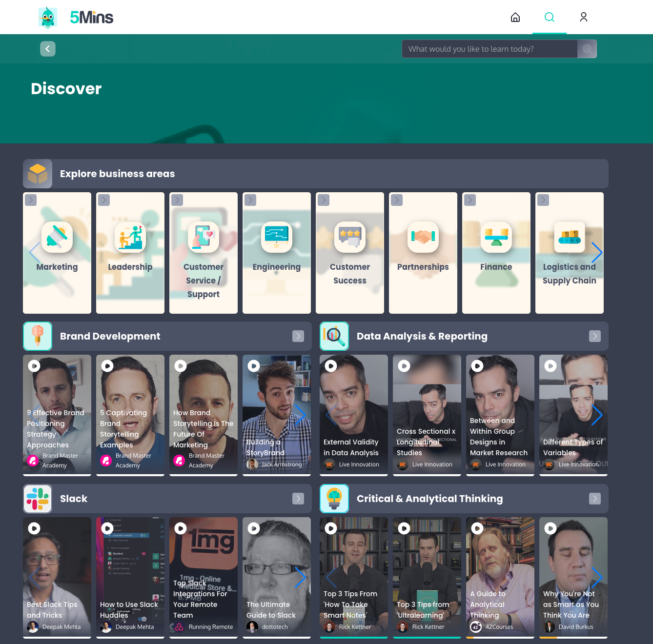Viewport: 653px width, 644px height.
Task: Play '9 Effective Brand Positioning Strategy Approaches' video
Action: [34, 366]
